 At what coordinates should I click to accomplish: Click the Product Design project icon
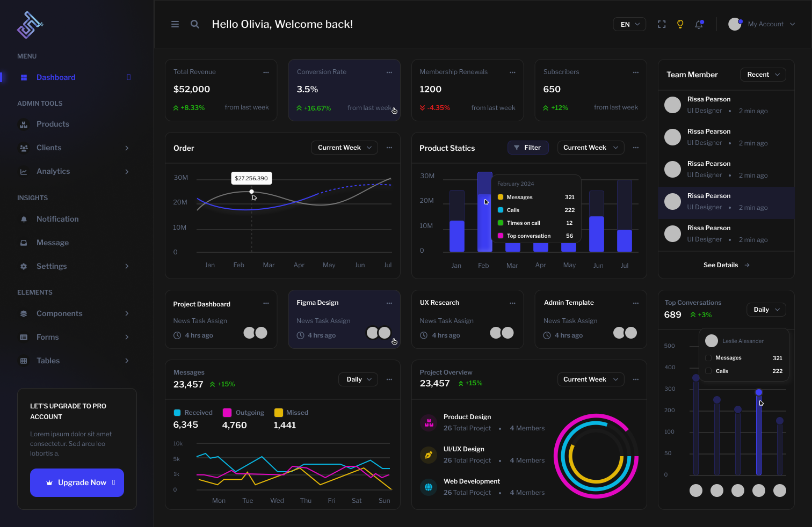[429, 423]
